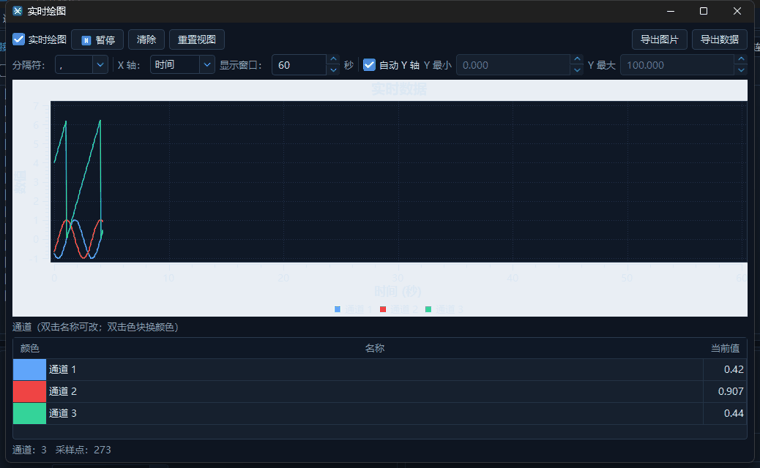Click the blue color swatch of 通道 1

(x=30, y=369)
